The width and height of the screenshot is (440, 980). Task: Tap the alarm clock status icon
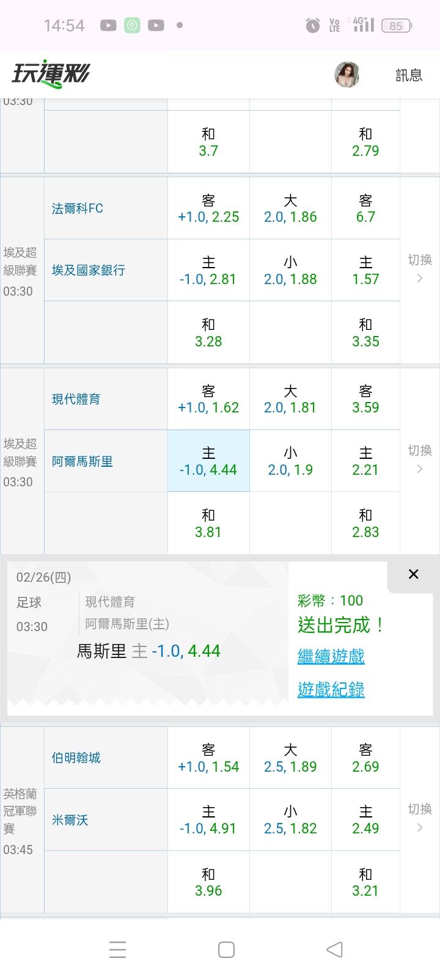tap(312, 25)
